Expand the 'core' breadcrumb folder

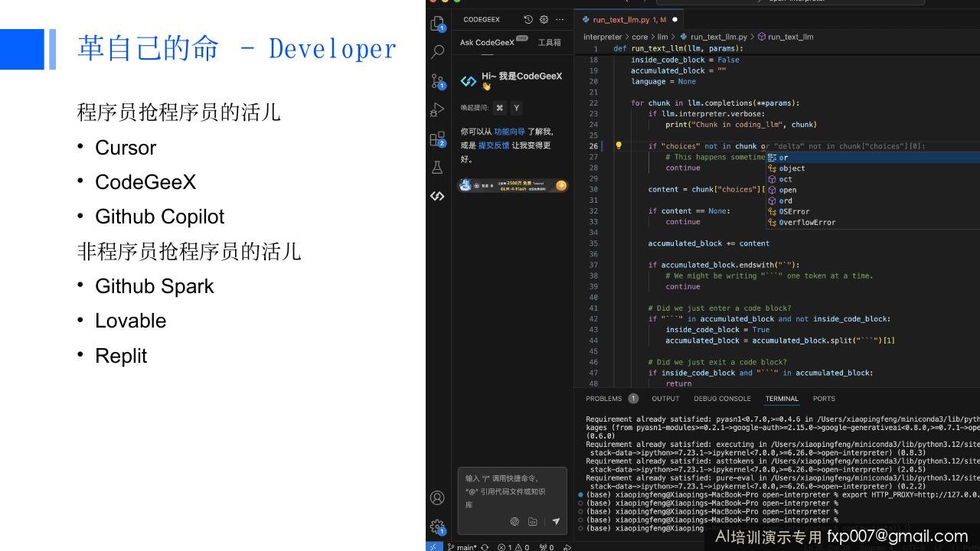coord(640,37)
